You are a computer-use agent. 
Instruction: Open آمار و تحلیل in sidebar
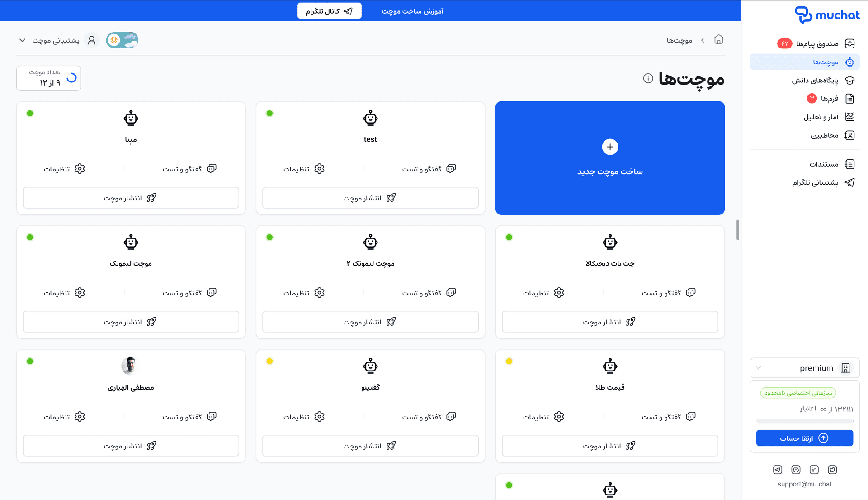pyautogui.click(x=804, y=117)
